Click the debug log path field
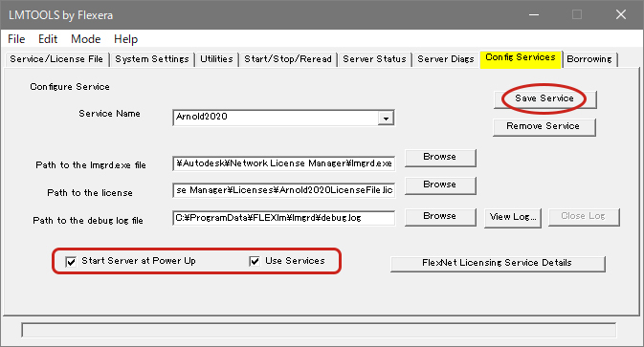The height and width of the screenshot is (347, 644). coord(284,218)
